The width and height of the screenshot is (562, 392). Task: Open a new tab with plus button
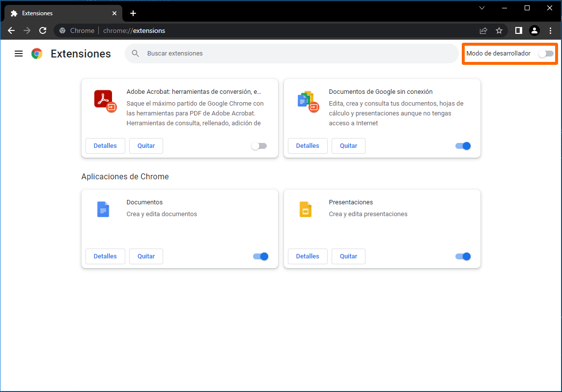click(x=133, y=13)
